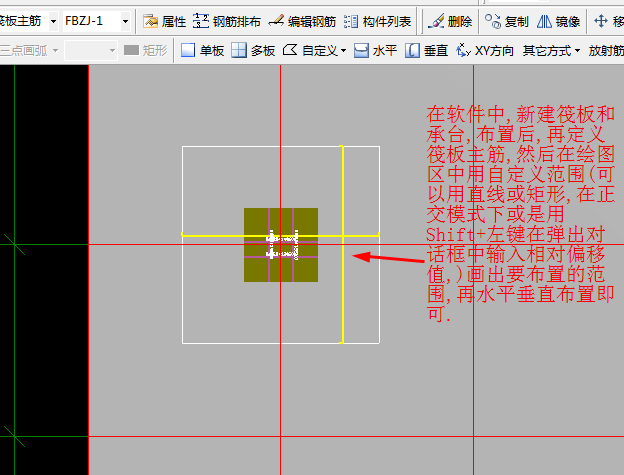Select the move tool icon
The height and width of the screenshot is (475, 624).
click(x=600, y=21)
